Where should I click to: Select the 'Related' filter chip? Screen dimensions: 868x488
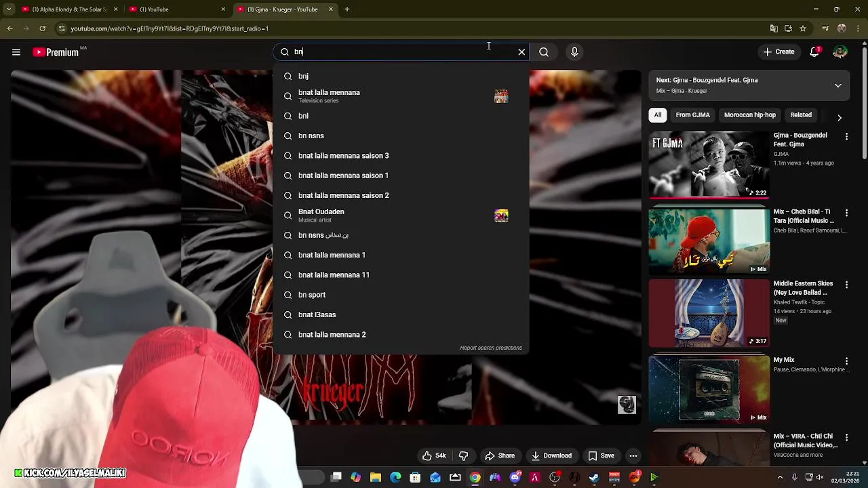tap(800, 115)
